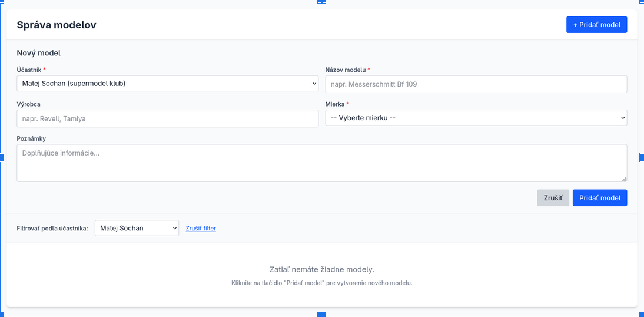Click the 'Filtrovať podľa účastníka:' label
Image resolution: width=644 pixels, height=317 pixels.
(x=52, y=228)
